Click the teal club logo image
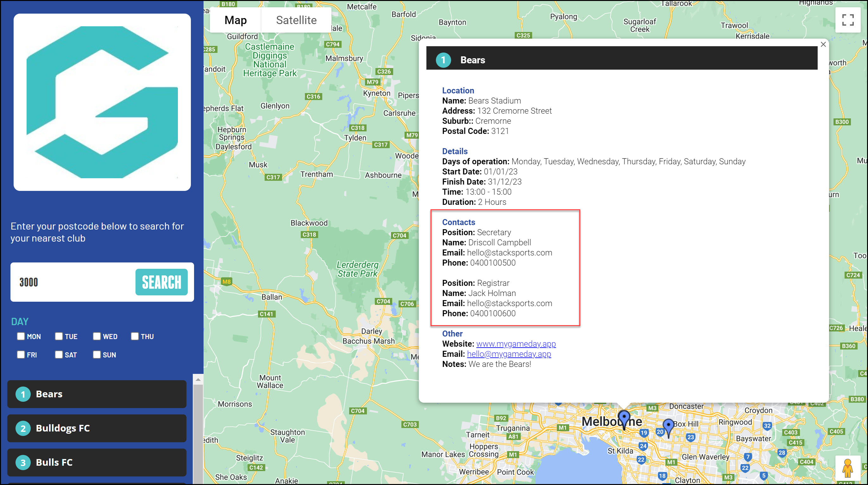868x485 pixels. coord(102,102)
